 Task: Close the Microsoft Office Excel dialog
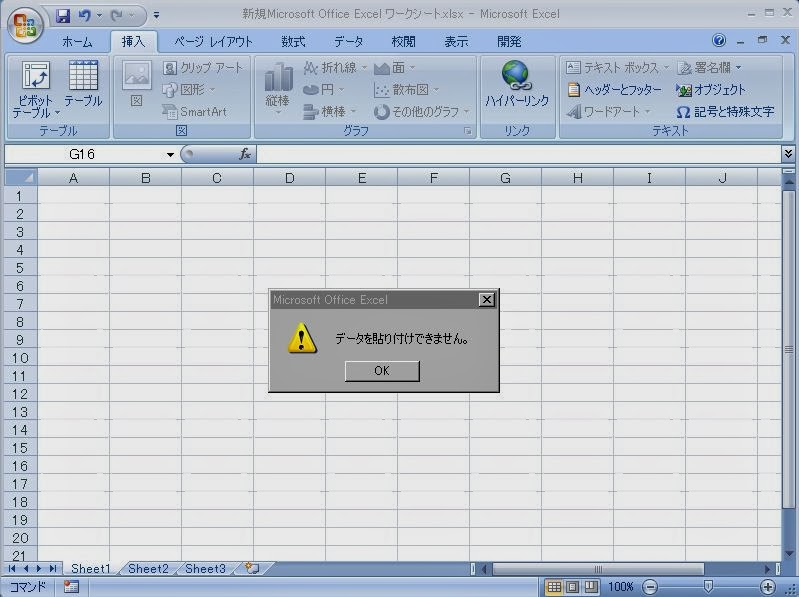click(487, 300)
